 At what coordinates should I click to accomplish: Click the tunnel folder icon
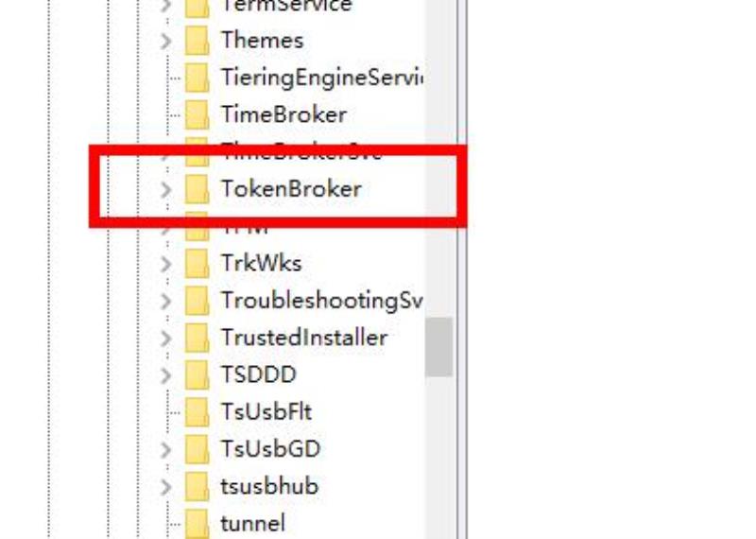(197, 523)
